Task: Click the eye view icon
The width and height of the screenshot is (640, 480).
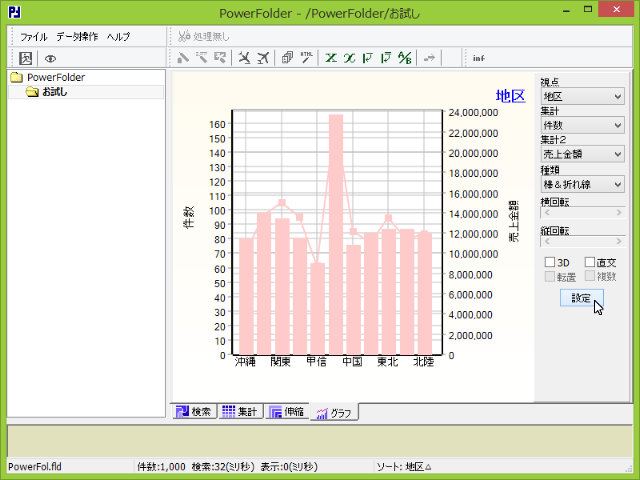Action: (50, 59)
